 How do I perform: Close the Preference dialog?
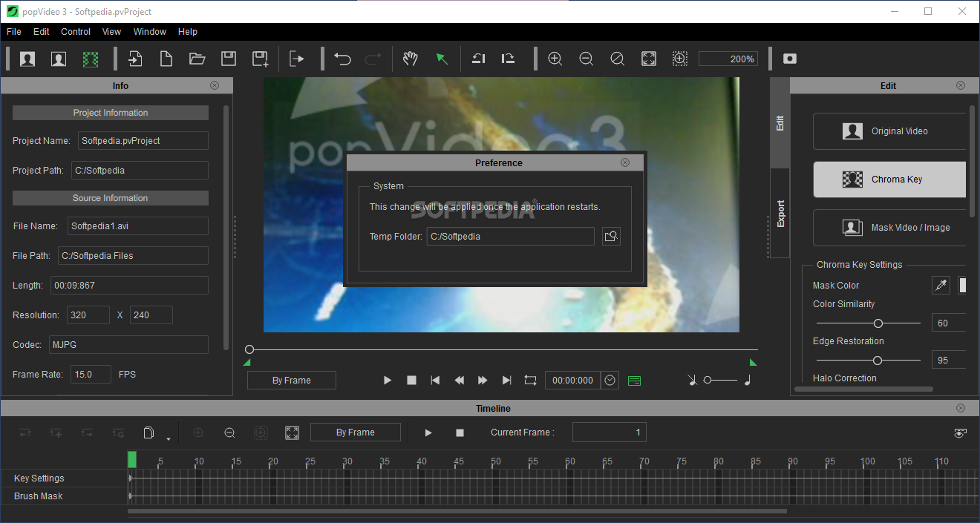(x=625, y=162)
